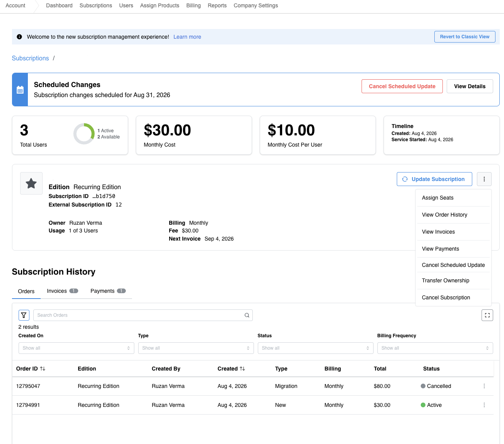The width and height of the screenshot is (504, 444).
Task: Click the filter funnel icon
Action: (x=24, y=315)
